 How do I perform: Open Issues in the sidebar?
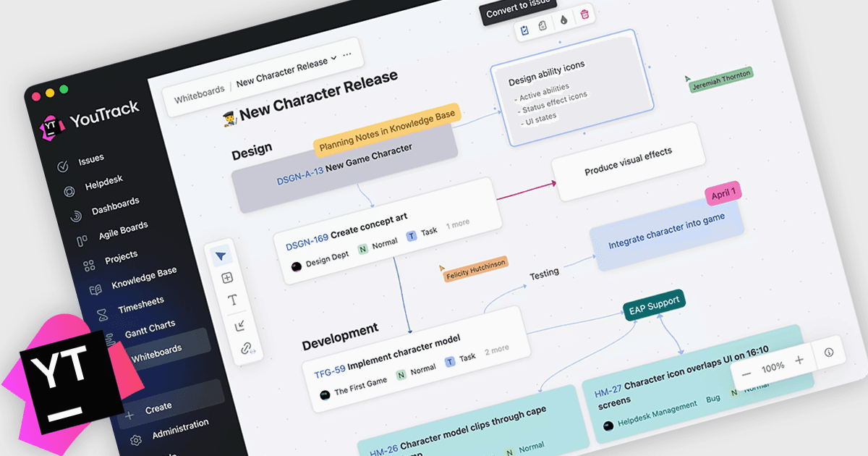[81, 161]
